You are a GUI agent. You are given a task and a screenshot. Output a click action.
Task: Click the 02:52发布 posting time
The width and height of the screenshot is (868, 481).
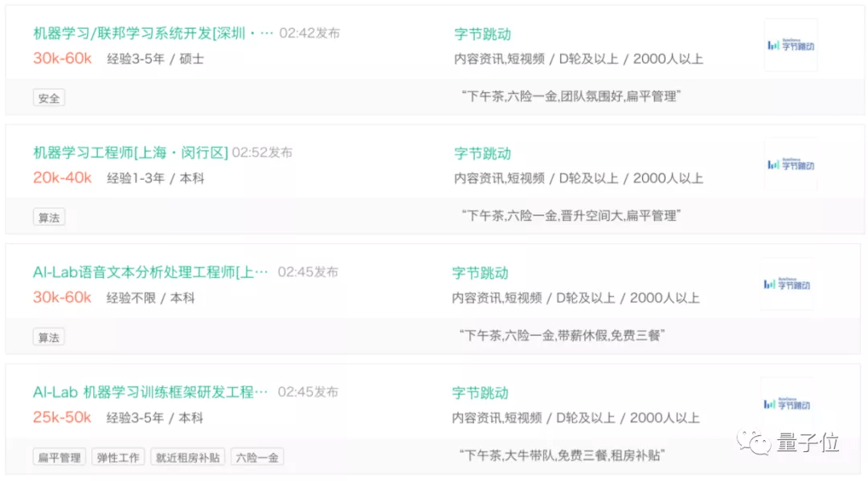262,153
